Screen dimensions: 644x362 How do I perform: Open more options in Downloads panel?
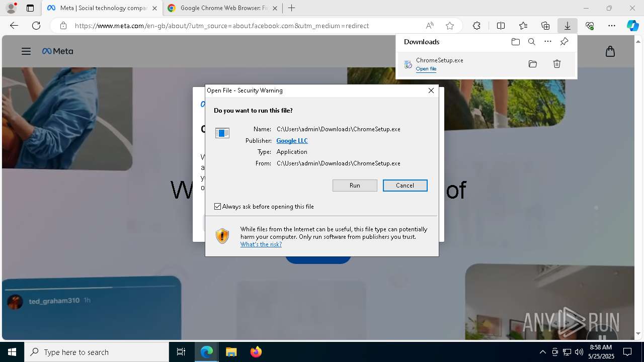click(548, 42)
